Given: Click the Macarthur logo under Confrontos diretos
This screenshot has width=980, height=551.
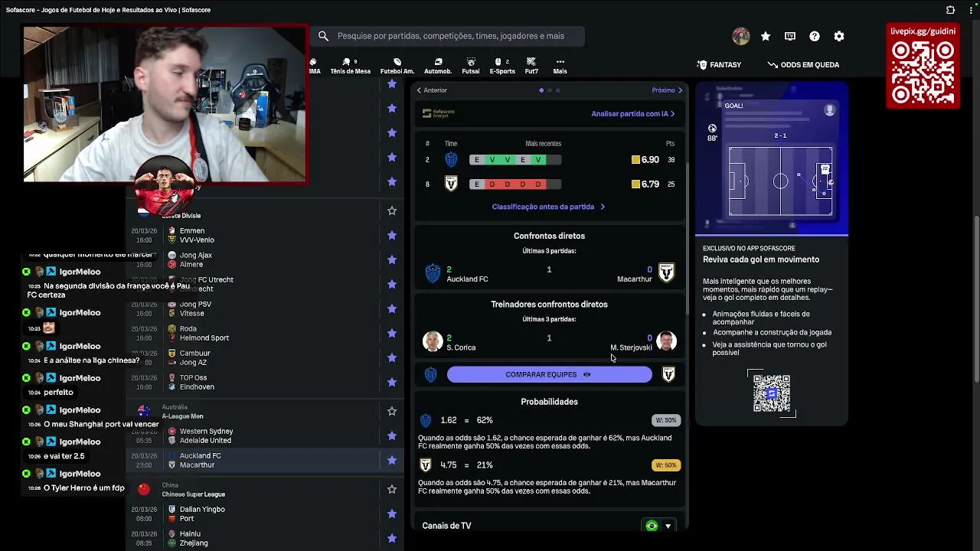Looking at the screenshot, I should tap(667, 273).
